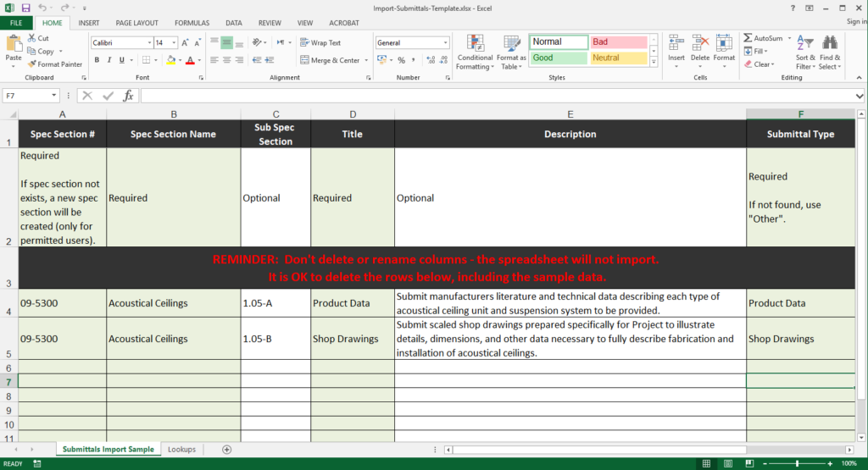This screenshot has width=868, height=470.
Task: Click the Percent Style icon
Action: [x=401, y=60]
